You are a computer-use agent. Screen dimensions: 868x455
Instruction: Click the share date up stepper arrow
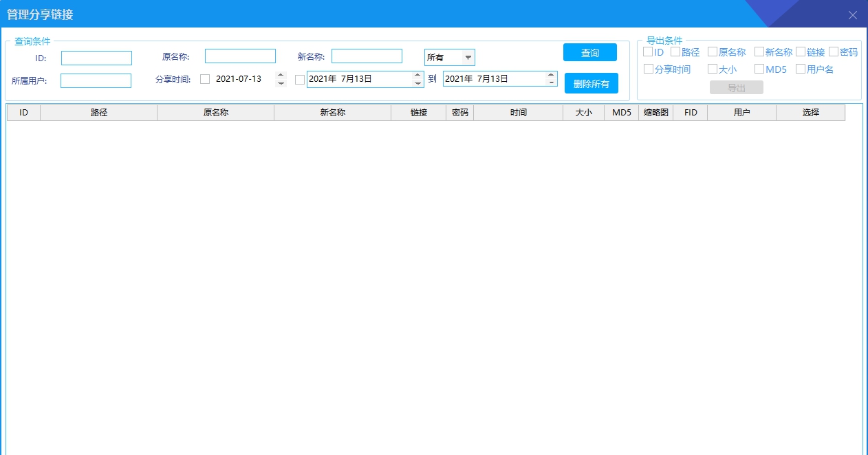pyautogui.click(x=281, y=76)
